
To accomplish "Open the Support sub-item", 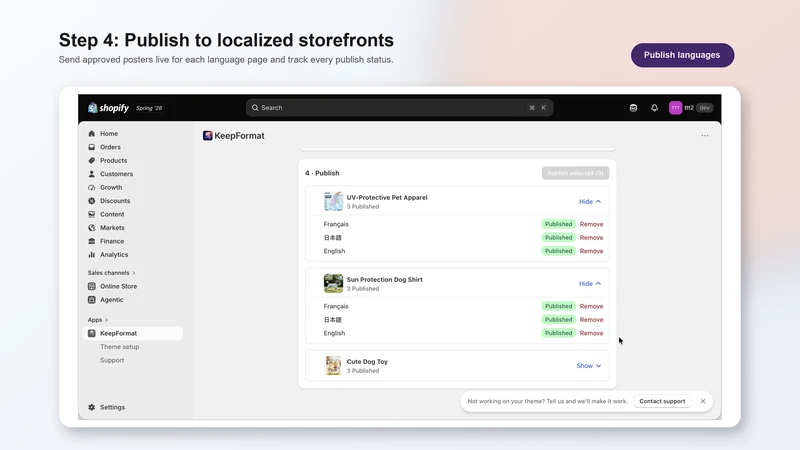I will [x=112, y=360].
